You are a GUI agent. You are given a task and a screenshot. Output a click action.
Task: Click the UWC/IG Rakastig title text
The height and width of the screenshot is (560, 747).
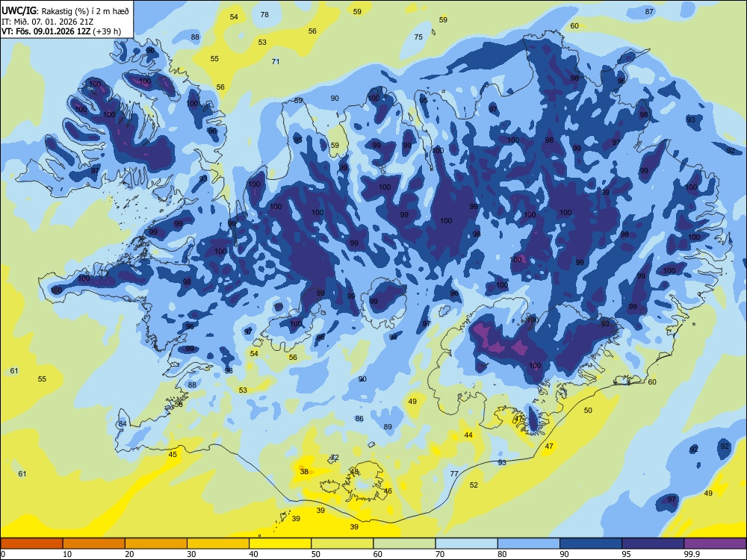[x=65, y=11]
